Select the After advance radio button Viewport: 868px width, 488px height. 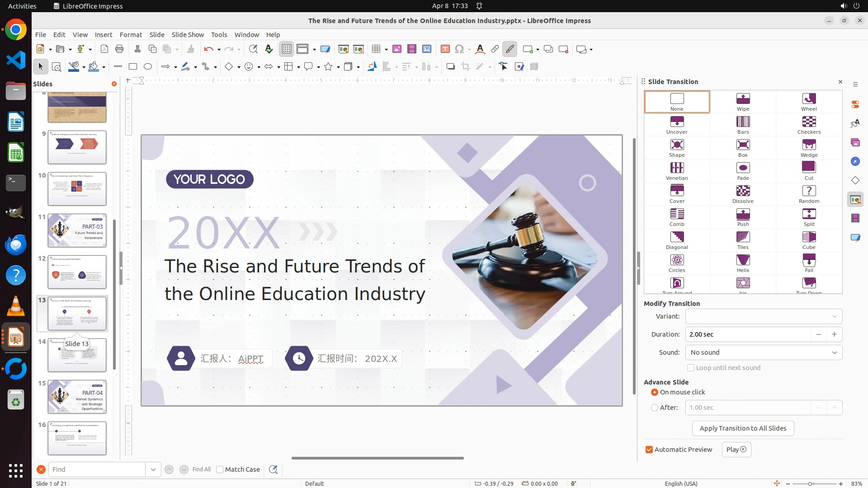point(655,408)
